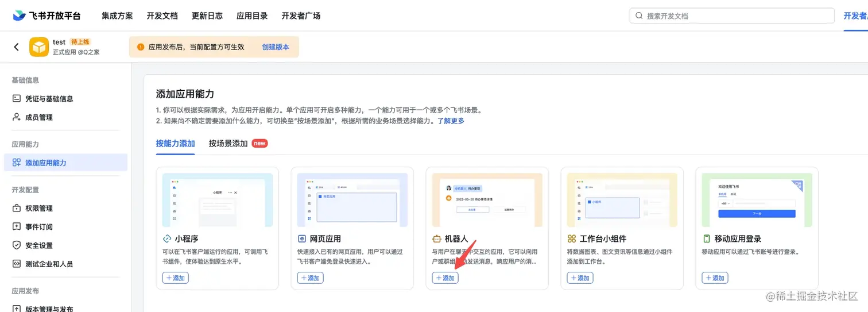Click the 机器人 robot icon

(x=437, y=238)
